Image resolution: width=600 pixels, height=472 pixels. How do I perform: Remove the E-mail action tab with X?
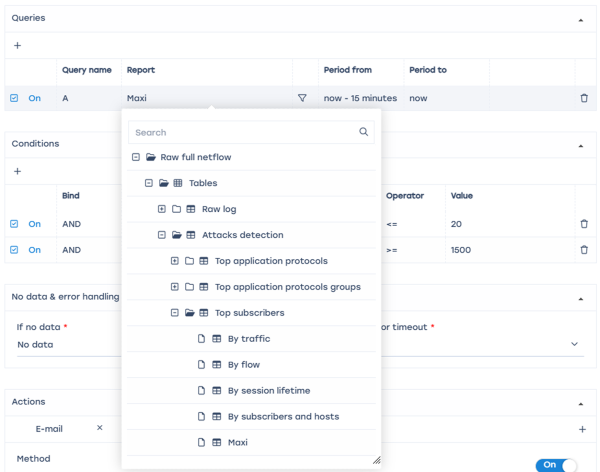[x=99, y=428]
